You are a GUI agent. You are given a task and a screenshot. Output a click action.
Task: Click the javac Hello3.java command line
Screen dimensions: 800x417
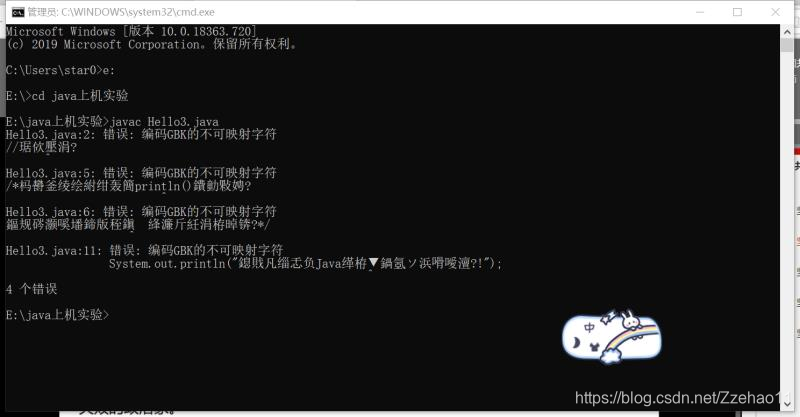click(x=112, y=121)
